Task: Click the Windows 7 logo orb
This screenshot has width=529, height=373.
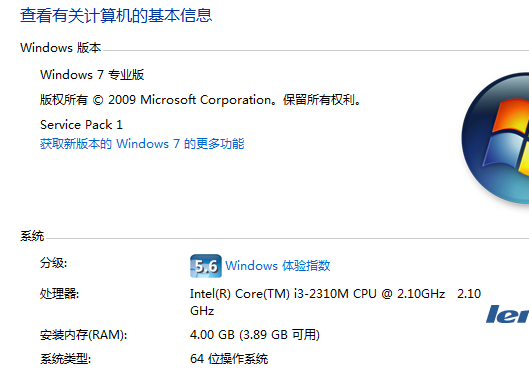Action: (496, 138)
